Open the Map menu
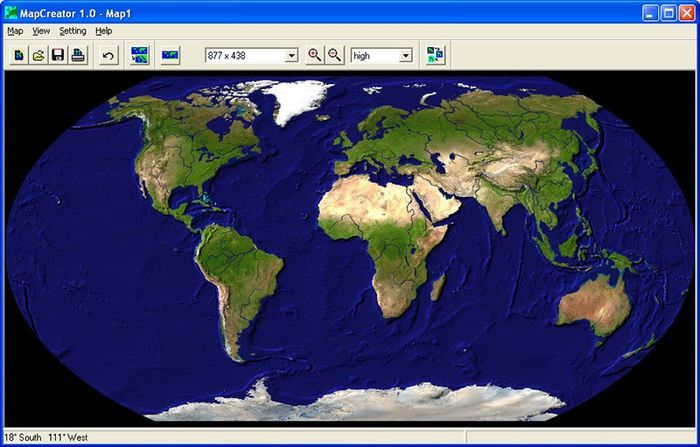Screen dimensions: 700x447 point(15,31)
